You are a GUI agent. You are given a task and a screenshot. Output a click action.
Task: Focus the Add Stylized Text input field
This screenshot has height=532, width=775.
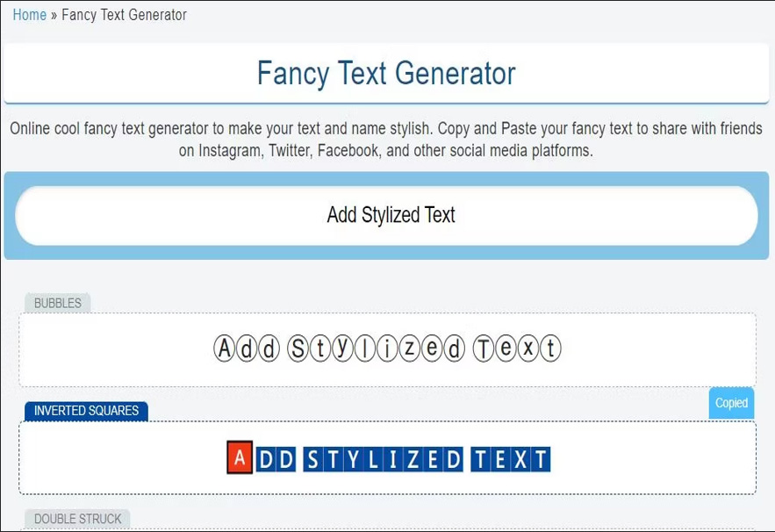[386, 216]
